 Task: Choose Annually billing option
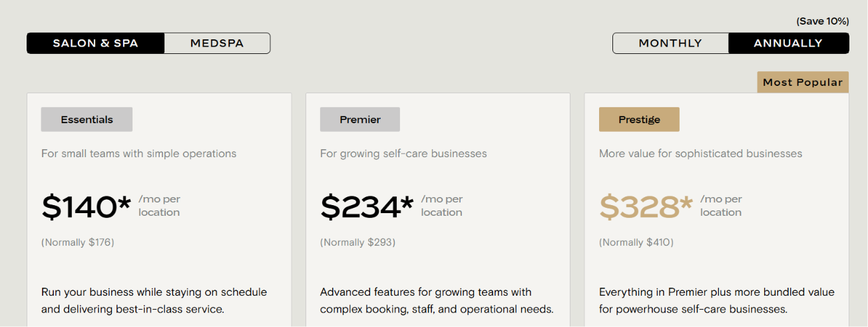pos(789,43)
